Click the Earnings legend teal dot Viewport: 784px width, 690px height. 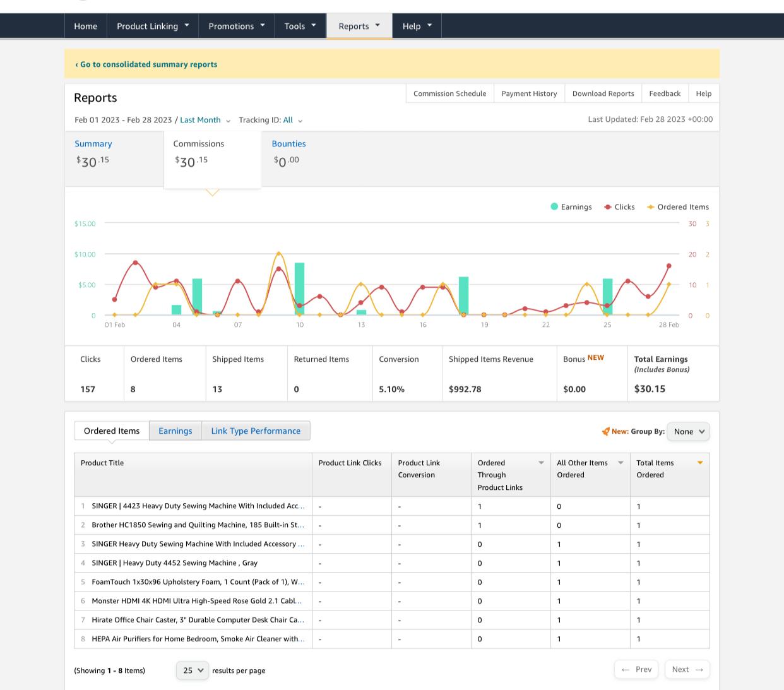[554, 206]
